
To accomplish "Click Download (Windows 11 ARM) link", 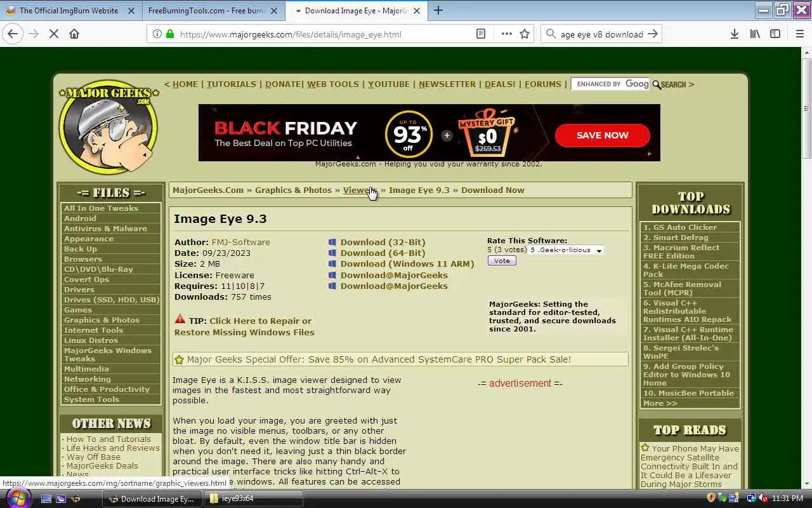I will tap(407, 264).
